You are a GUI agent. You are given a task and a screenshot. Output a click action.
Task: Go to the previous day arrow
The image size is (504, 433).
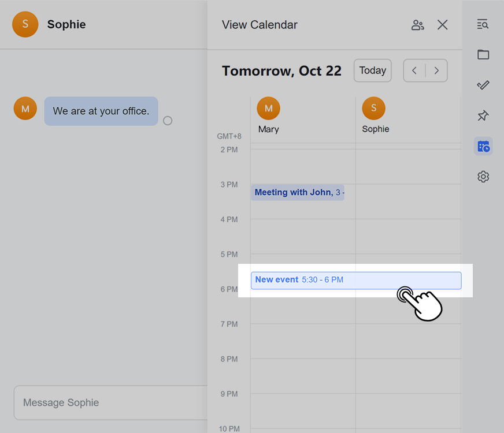414,70
